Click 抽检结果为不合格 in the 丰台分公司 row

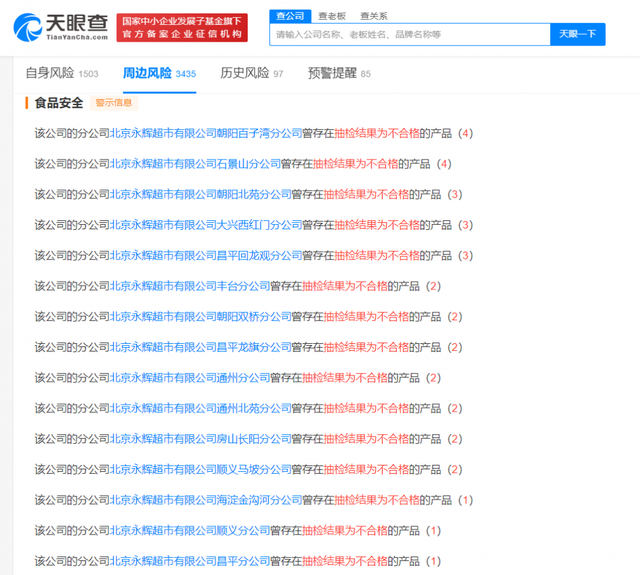pyautogui.click(x=345, y=286)
